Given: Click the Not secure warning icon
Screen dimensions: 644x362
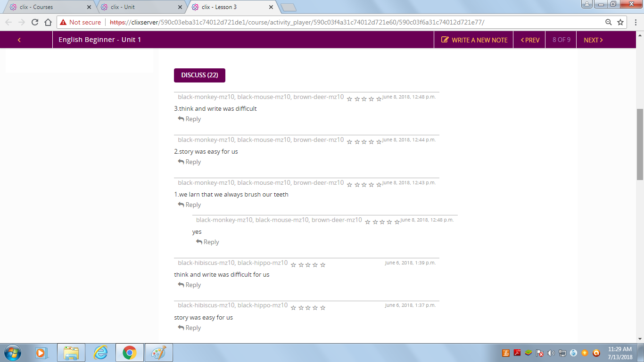Looking at the screenshot, I should [x=63, y=22].
